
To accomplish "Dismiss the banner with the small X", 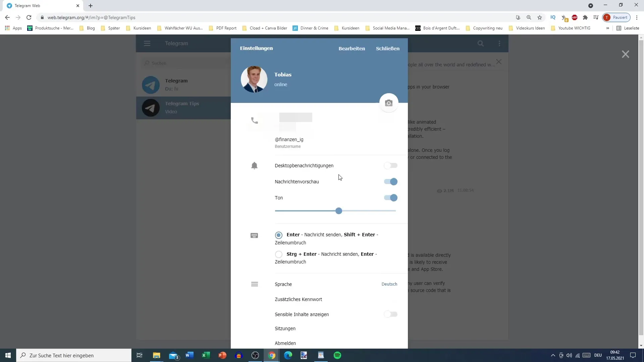I will coord(499,62).
